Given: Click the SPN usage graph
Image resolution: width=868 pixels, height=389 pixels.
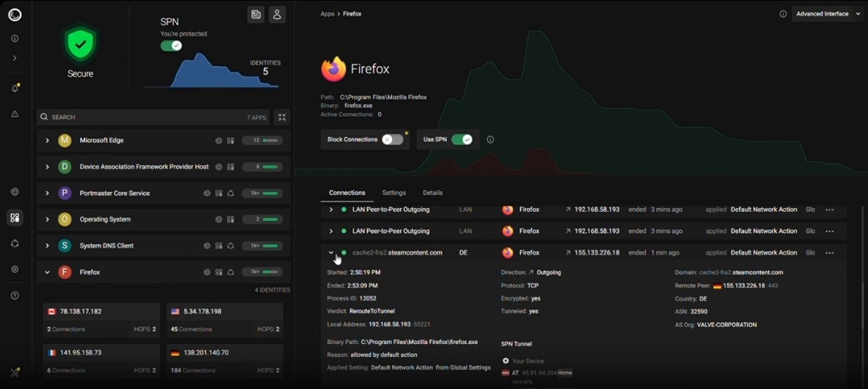Looking at the screenshot, I should [211, 71].
